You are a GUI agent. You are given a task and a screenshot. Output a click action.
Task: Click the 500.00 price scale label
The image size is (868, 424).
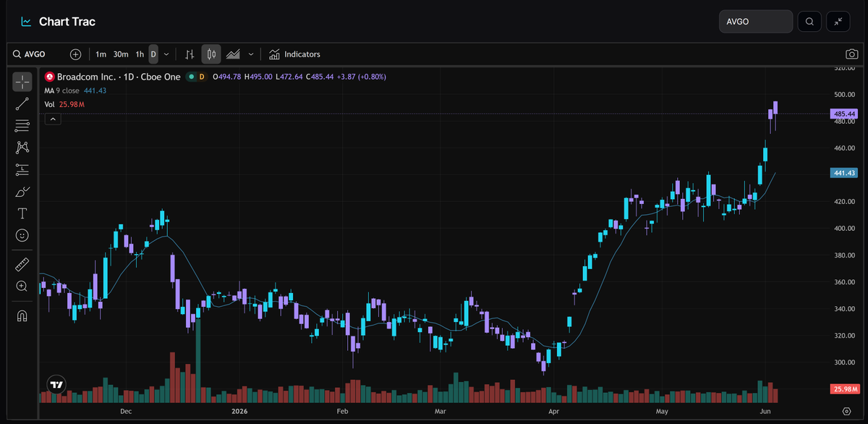pyautogui.click(x=844, y=94)
